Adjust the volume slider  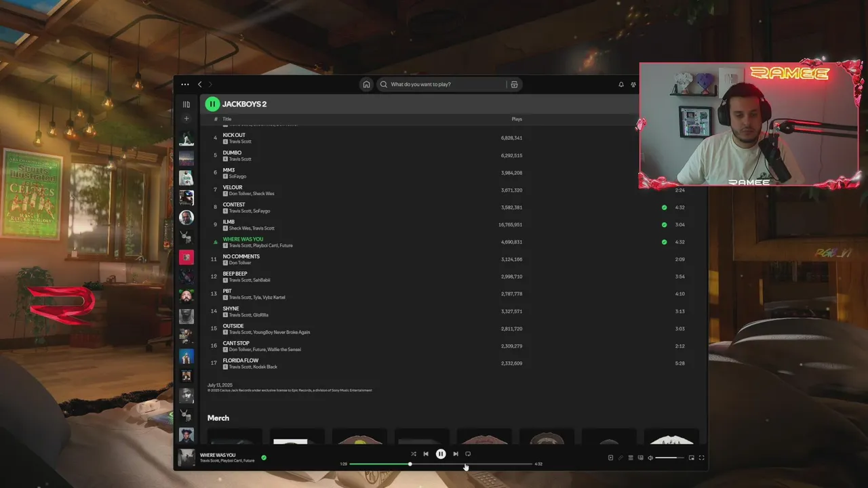click(x=670, y=457)
